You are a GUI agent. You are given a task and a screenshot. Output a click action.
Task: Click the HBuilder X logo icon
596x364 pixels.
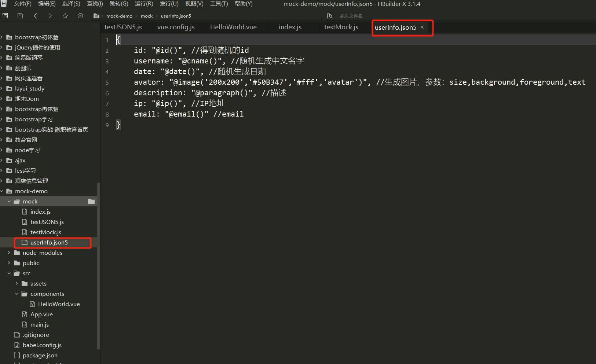[4, 4]
